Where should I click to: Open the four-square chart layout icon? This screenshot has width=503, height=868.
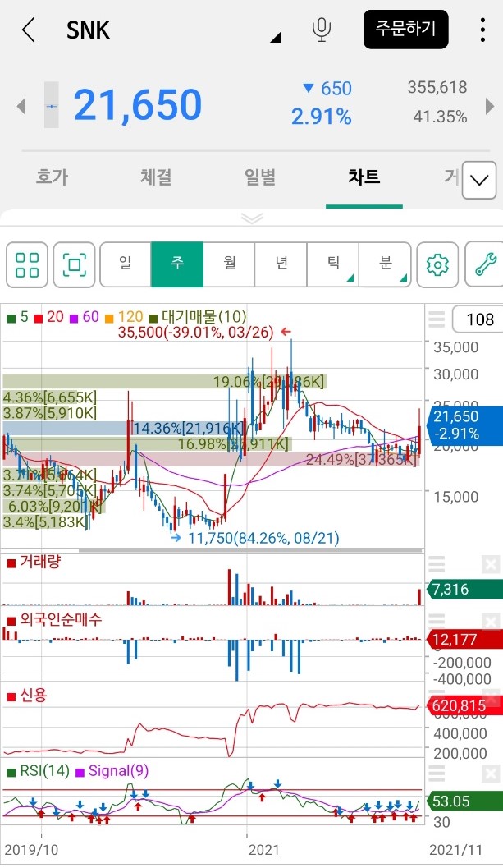27,264
